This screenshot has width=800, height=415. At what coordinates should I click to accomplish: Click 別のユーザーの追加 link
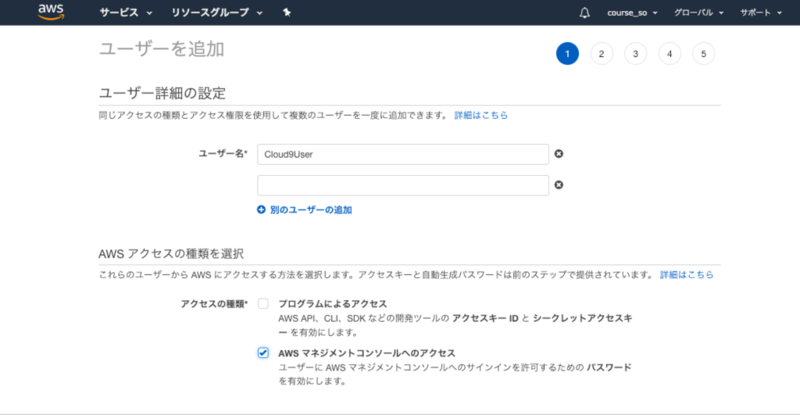click(x=311, y=210)
